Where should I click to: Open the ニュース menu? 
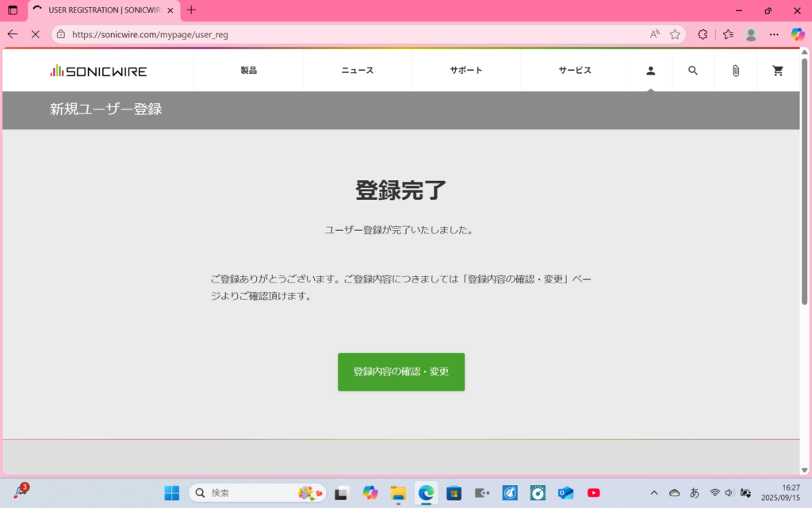[x=357, y=71]
